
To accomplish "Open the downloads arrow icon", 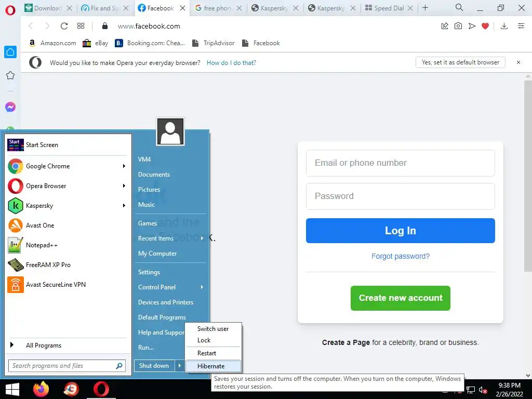I will coord(504,26).
